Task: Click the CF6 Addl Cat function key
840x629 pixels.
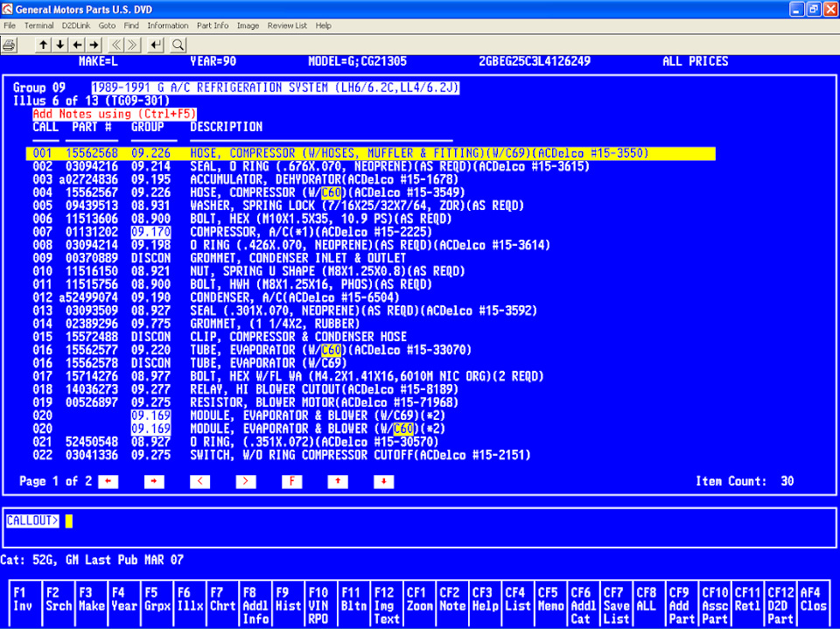Action: 584,603
